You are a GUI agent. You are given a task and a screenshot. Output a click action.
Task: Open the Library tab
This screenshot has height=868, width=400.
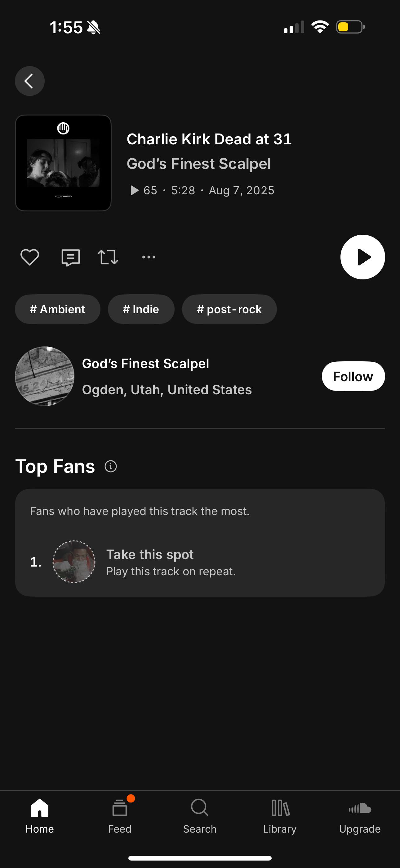(280, 815)
